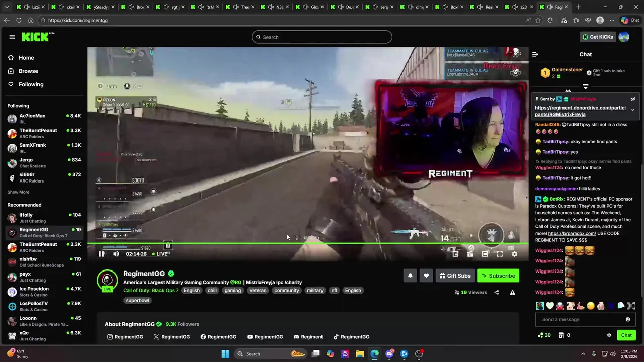
Task: Click Gift Subs button
Action: coord(455,276)
